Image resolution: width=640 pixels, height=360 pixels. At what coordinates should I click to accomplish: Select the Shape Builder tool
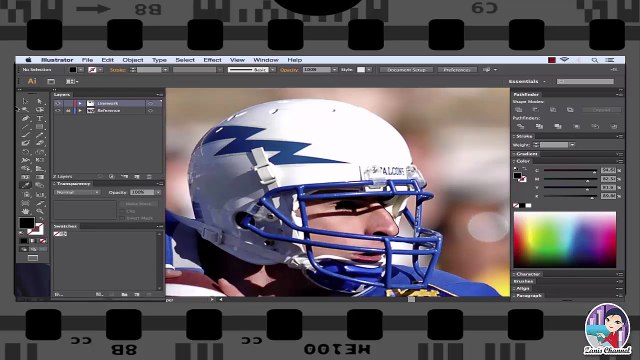tap(25, 168)
